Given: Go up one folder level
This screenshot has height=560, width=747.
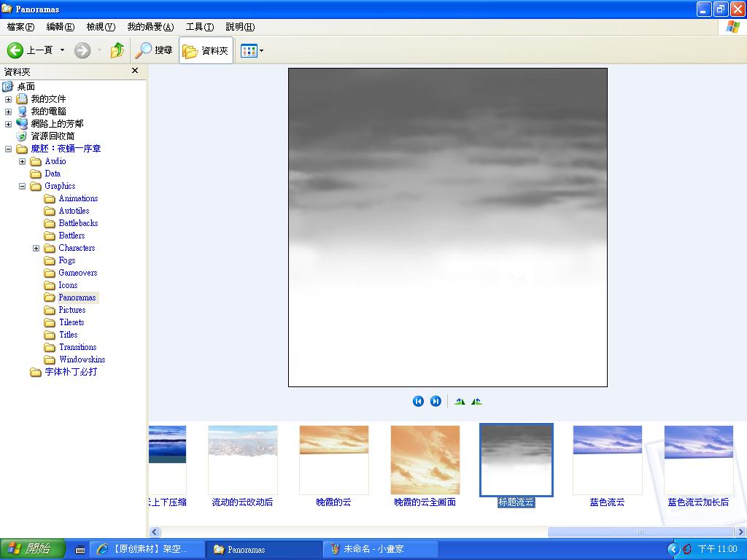Looking at the screenshot, I should (117, 50).
